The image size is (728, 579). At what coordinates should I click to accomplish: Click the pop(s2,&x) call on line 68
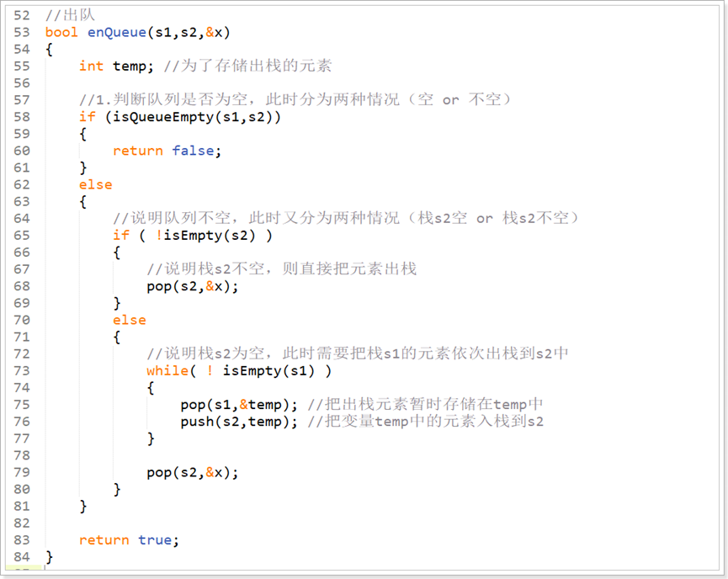pyautogui.click(x=192, y=286)
